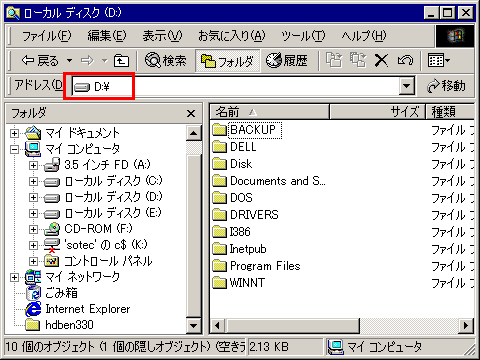Image resolution: width=480 pixels, height=360 pixels.
Task: Select ローカル ディスク (C:) drive icon
Action: 52,182
